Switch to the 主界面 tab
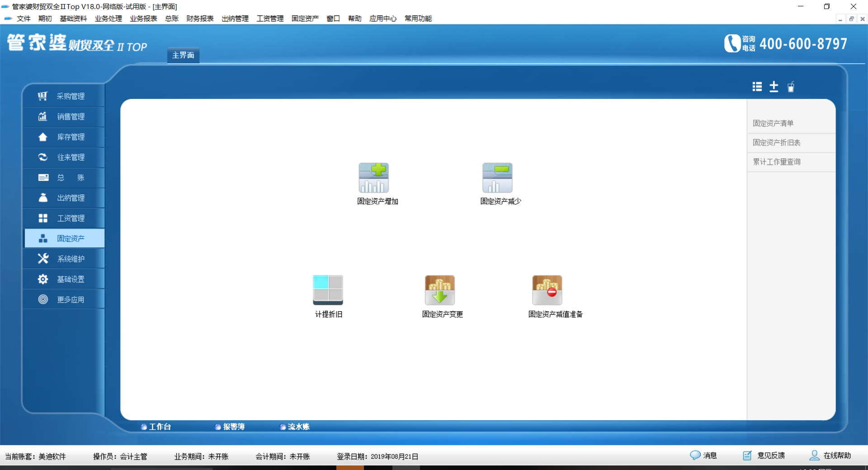Image resolution: width=868 pixels, height=470 pixels. pyautogui.click(x=183, y=55)
